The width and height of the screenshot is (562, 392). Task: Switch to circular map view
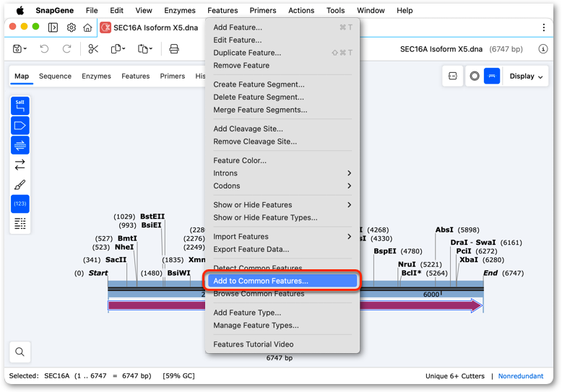click(475, 76)
